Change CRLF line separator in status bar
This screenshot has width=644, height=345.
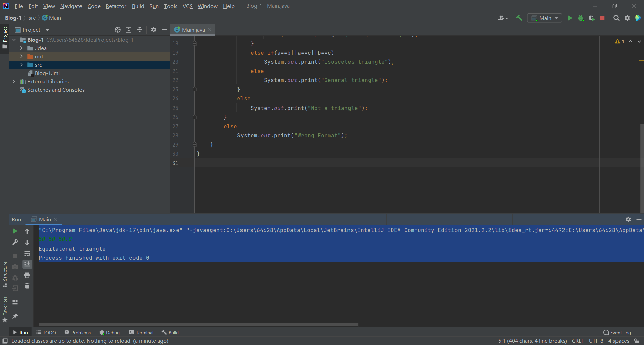(x=578, y=341)
